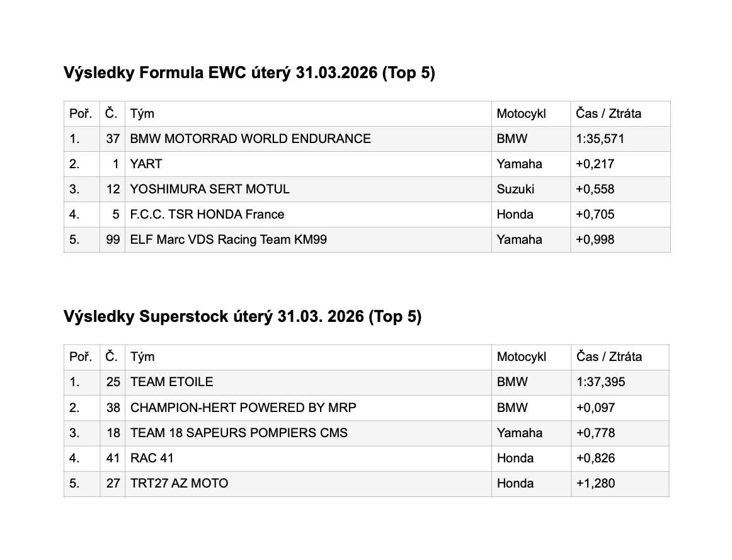The width and height of the screenshot is (732, 560).
Task: Click the Superstock results heading
Action: point(243,316)
